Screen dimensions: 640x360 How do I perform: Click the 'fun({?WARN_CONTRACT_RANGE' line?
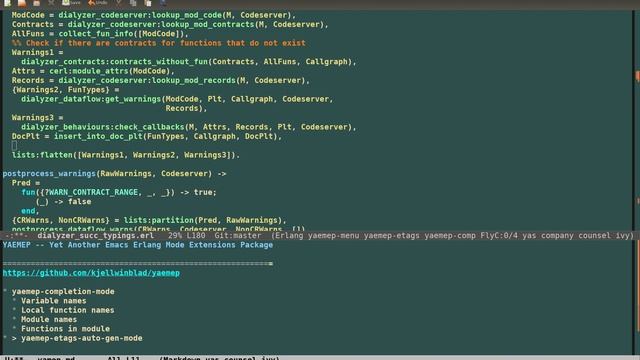(119, 193)
